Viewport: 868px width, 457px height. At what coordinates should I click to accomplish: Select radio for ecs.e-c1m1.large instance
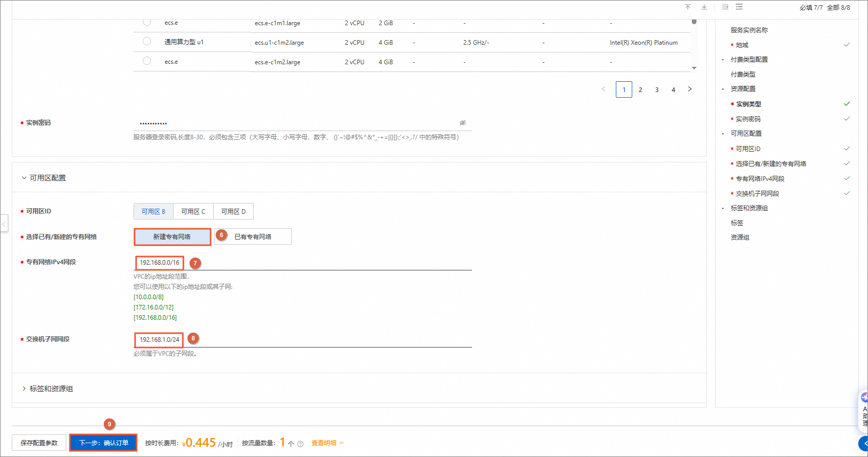pos(147,22)
